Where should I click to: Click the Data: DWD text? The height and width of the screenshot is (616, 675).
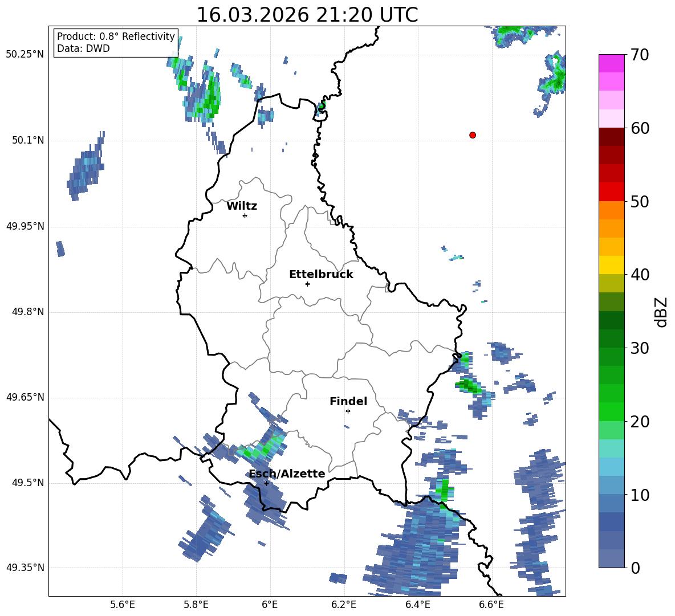click(x=83, y=48)
